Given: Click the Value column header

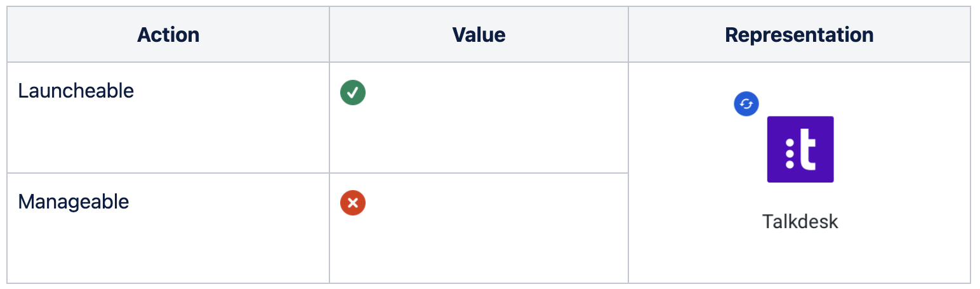Looking at the screenshot, I should (479, 35).
